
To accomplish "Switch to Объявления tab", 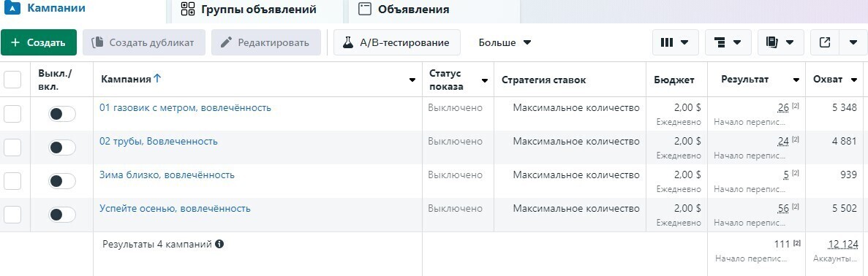I will [x=434, y=10].
